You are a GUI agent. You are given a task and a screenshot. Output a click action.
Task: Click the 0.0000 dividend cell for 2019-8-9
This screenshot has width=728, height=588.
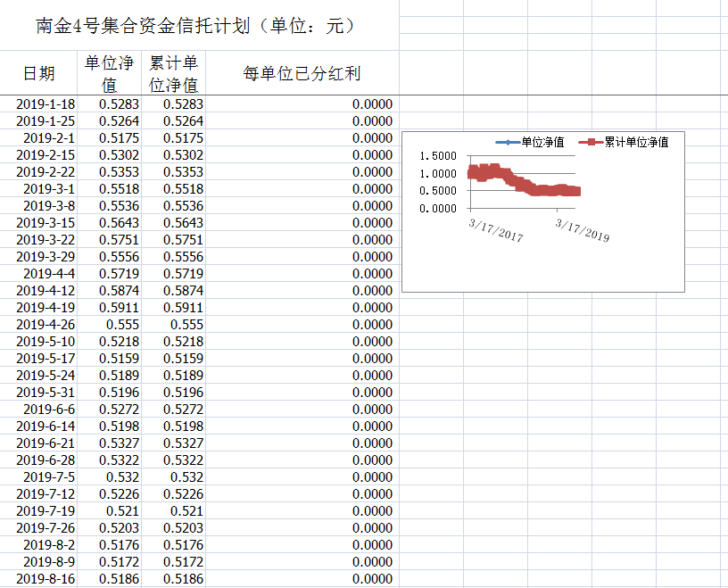(x=302, y=561)
